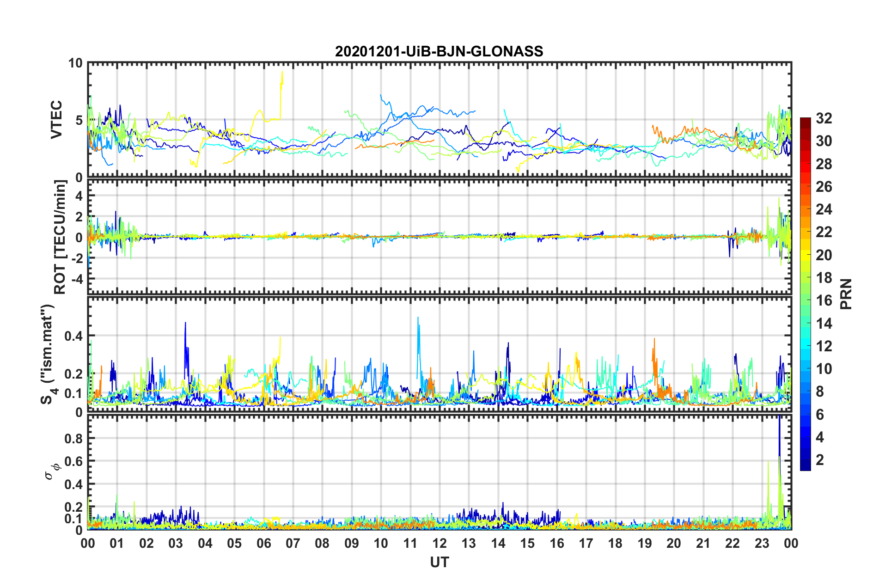This screenshot has width=879, height=588.
Task: Click the S4 ("ism.mat") axis label
Action: click(x=48, y=355)
